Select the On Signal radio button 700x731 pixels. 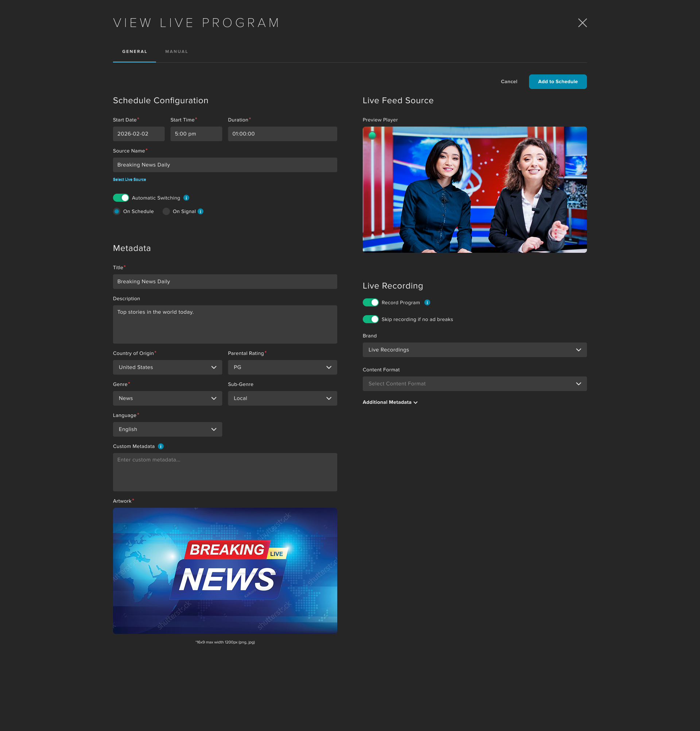click(166, 212)
